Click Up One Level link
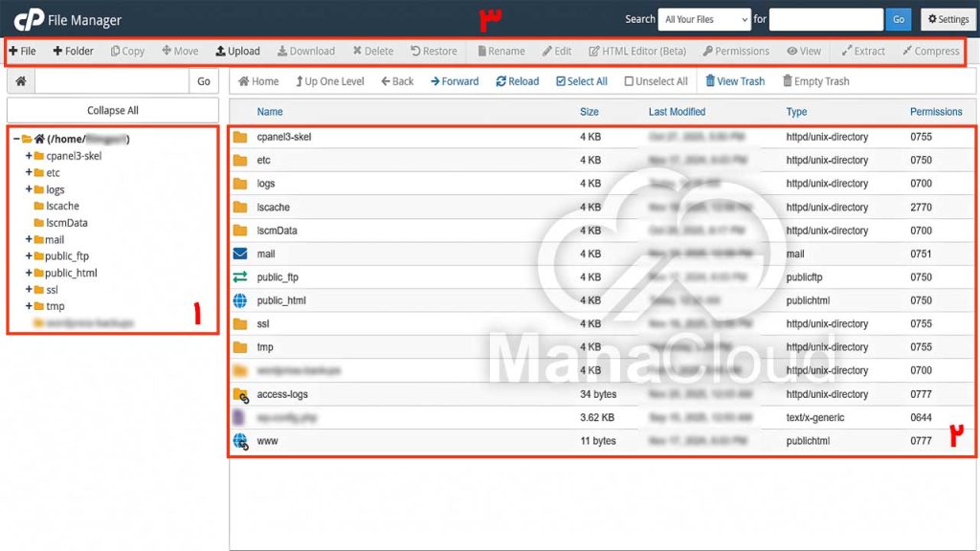This screenshot has height=551, width=980. click(329, 81)
